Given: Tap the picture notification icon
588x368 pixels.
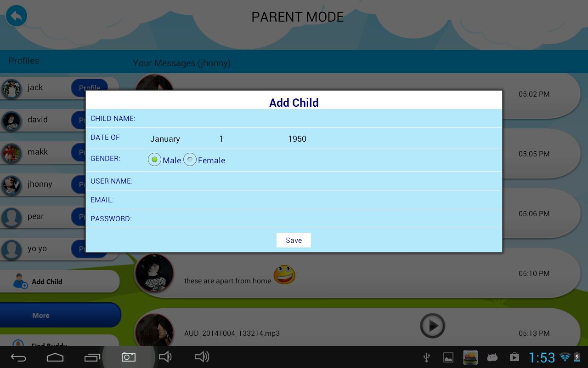Looking at the screenshot, I should (x=448, y=357).
